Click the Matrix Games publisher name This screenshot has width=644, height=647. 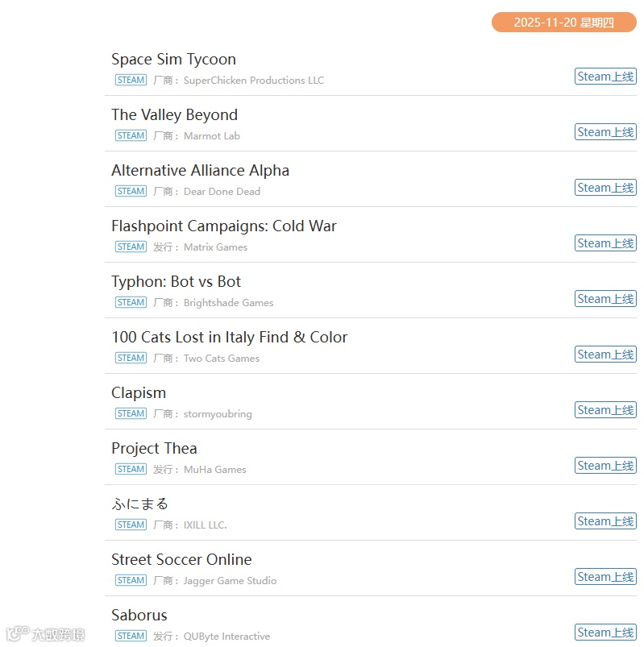coord(215,247)
